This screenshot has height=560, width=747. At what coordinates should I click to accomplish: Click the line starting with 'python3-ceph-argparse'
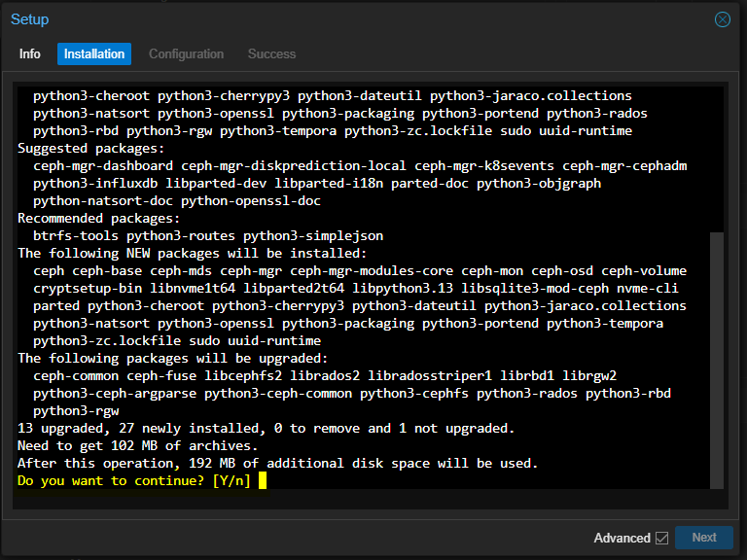(x=352, y=394)
